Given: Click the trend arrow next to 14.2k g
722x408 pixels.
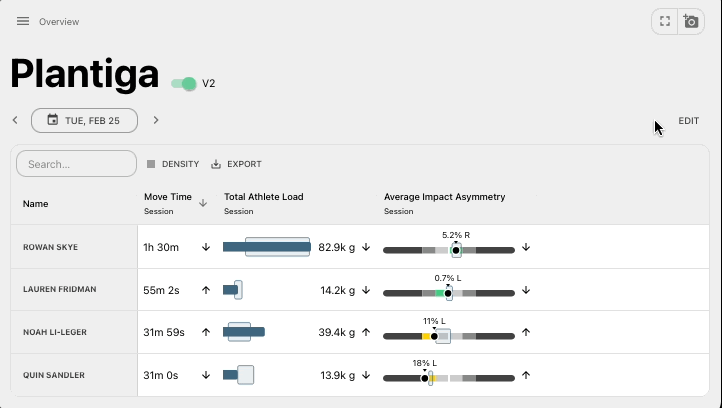Looking at the screenshot, I should click(366, 290).
